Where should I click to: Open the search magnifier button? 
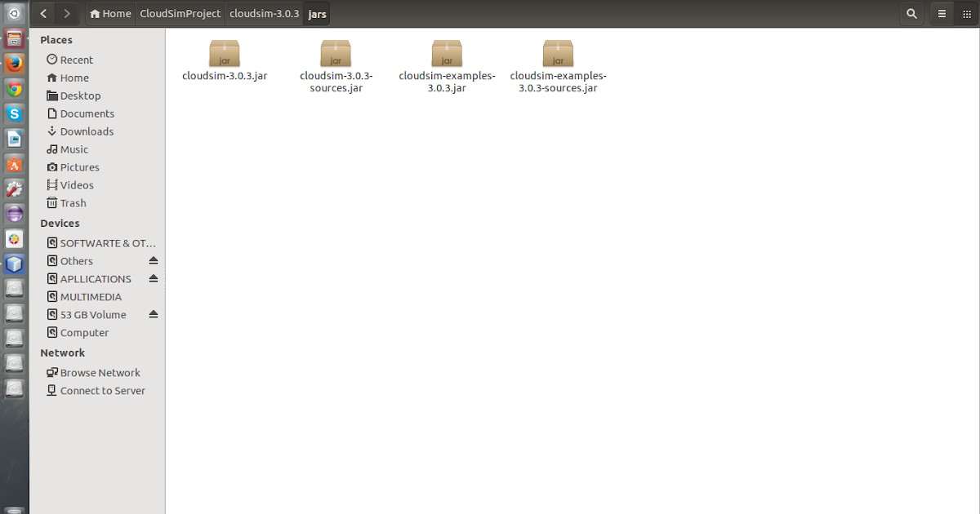[x=911, y=13]
